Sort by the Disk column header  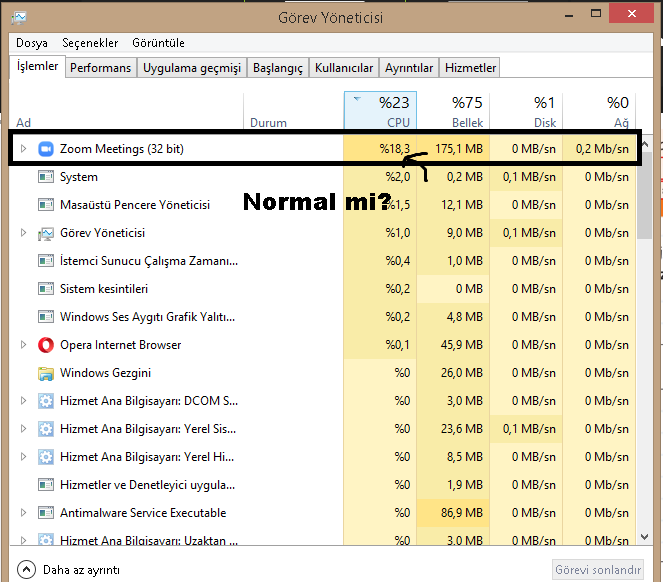[x=526, y=110]
